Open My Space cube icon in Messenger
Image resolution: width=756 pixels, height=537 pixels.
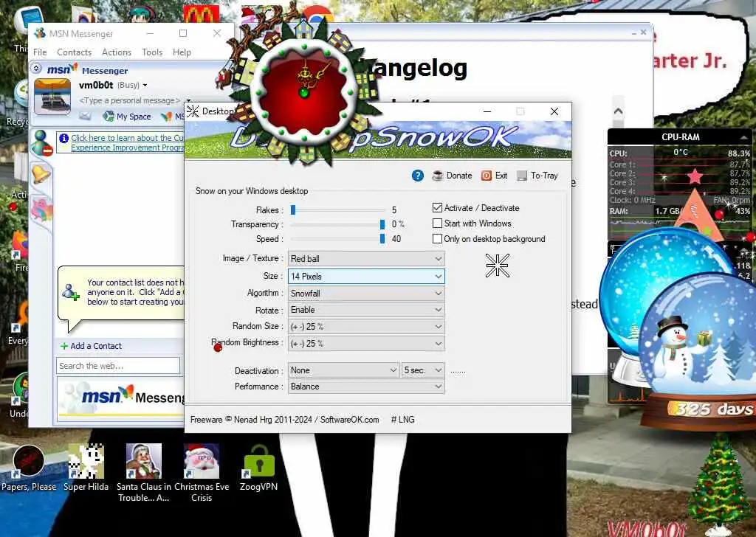click(109, 116)
